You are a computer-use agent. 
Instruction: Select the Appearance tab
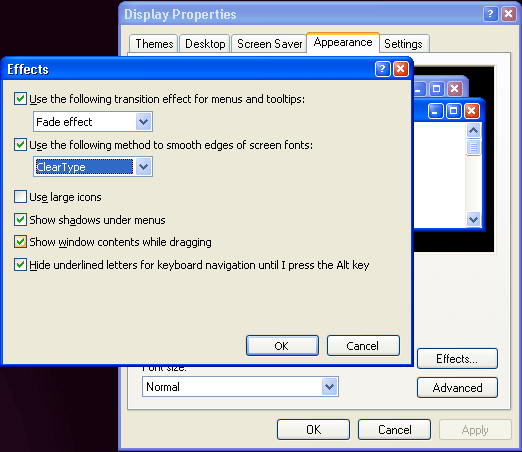pyautogui.click(x=343, y=42)
